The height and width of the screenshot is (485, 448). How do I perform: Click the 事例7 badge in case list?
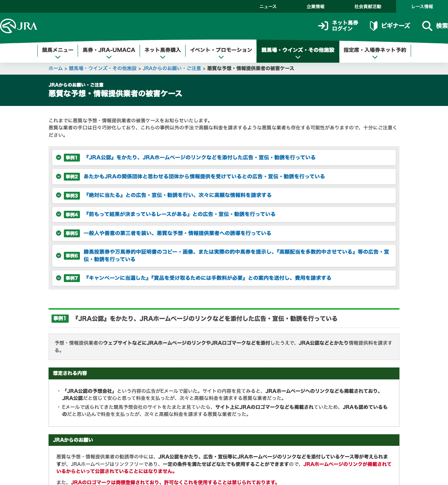(72, 278)
